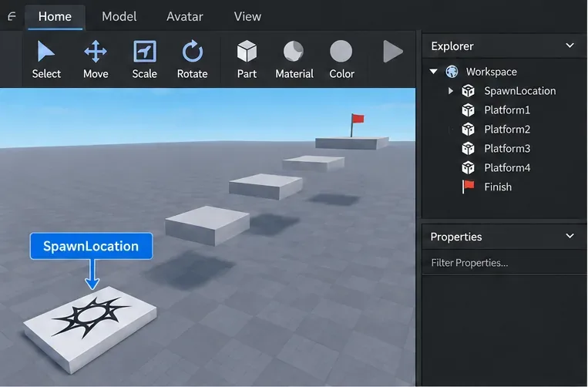Focus the Filter Properties search field
This screenshot has height=387, width=588.
(x=504, y=263)
